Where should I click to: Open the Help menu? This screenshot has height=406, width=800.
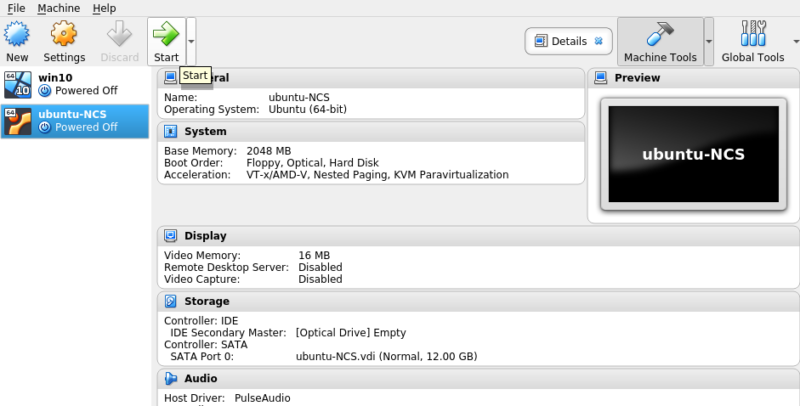click(104, 8)
